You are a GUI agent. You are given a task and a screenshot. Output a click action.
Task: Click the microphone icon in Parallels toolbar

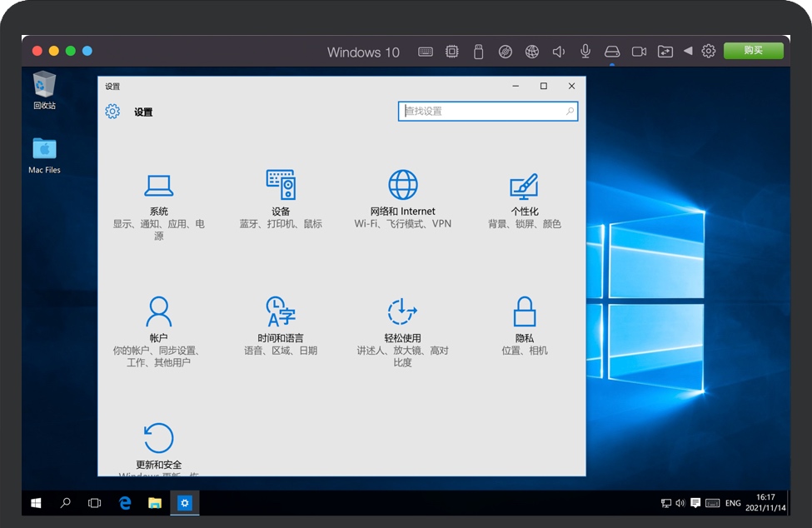pos(585,52)
